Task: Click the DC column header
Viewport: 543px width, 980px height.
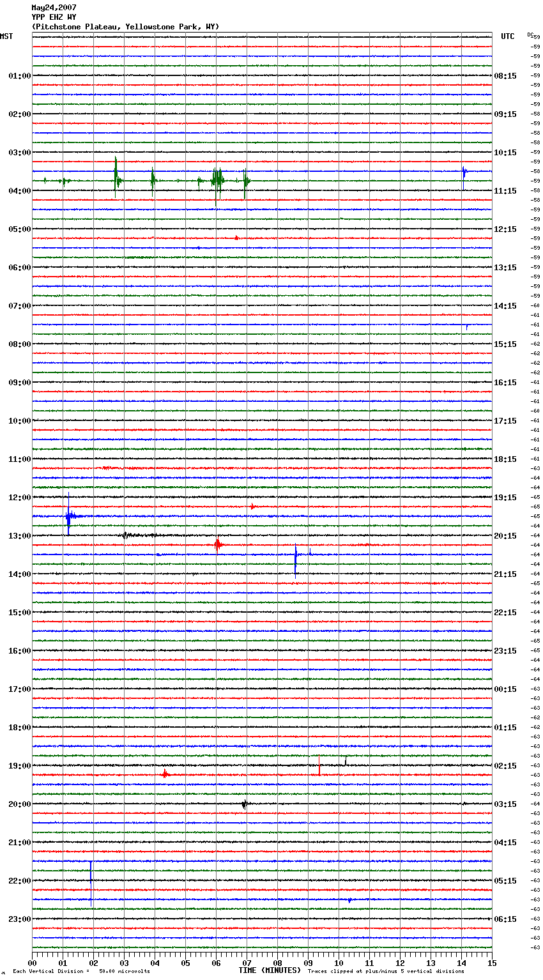Action: coord(530,34)
